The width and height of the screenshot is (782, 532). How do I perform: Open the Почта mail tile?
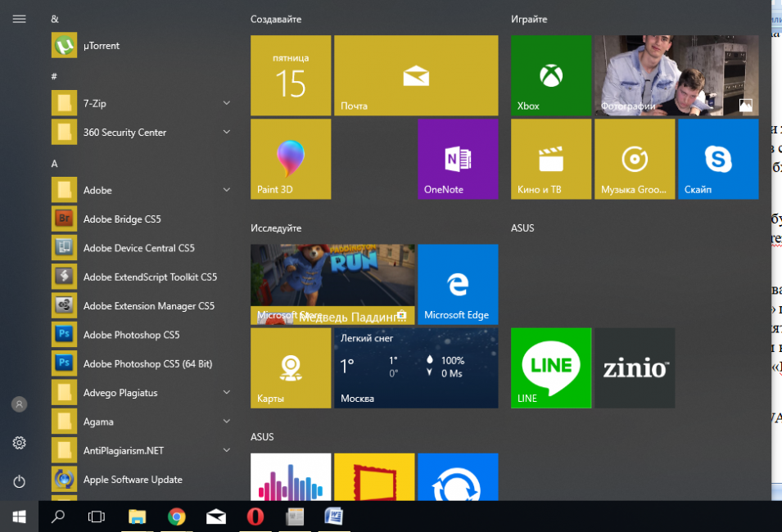(416, 75)
